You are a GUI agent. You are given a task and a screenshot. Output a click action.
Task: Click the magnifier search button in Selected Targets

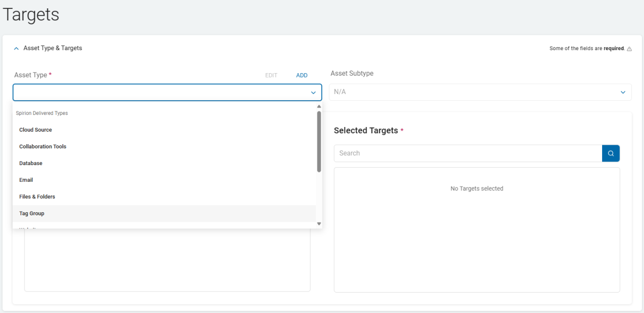coord(611,153)
